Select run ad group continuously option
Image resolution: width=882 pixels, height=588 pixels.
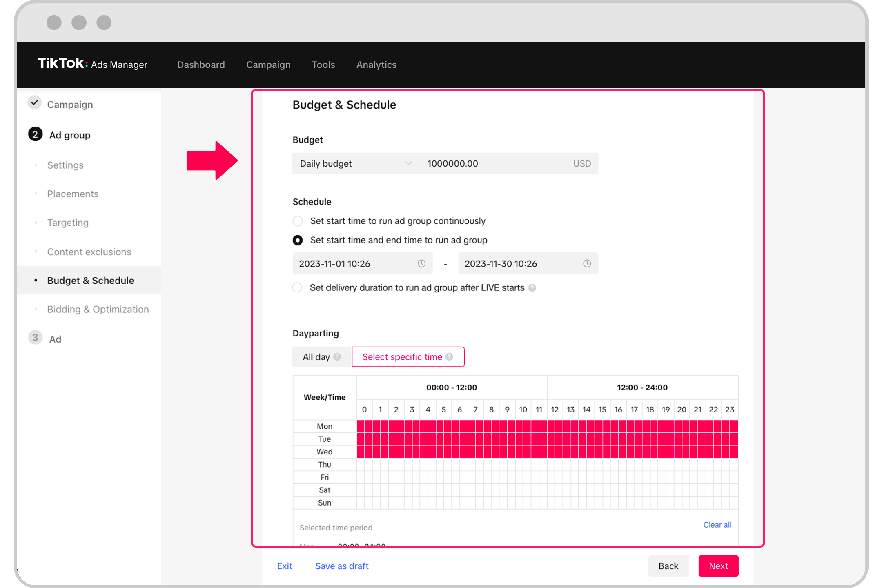298,221
